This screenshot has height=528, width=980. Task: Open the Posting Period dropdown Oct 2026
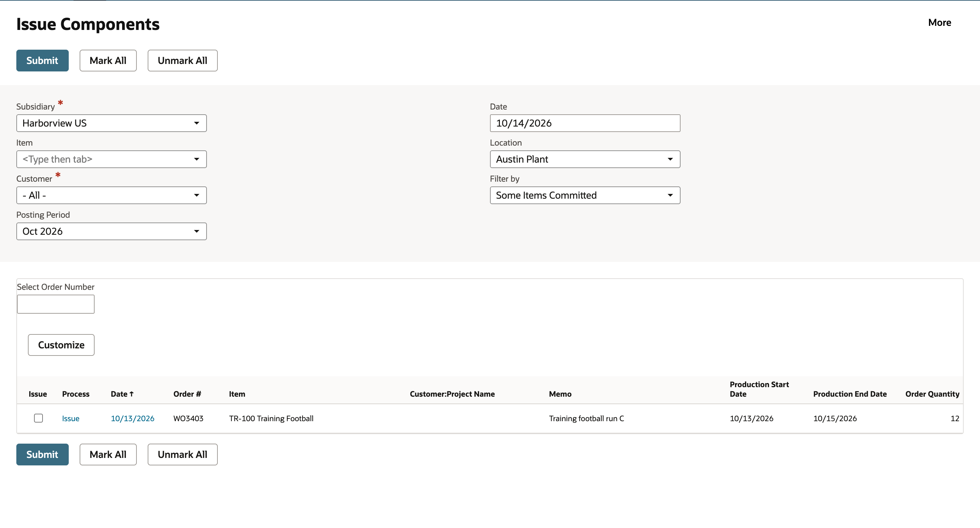(112, 231)
